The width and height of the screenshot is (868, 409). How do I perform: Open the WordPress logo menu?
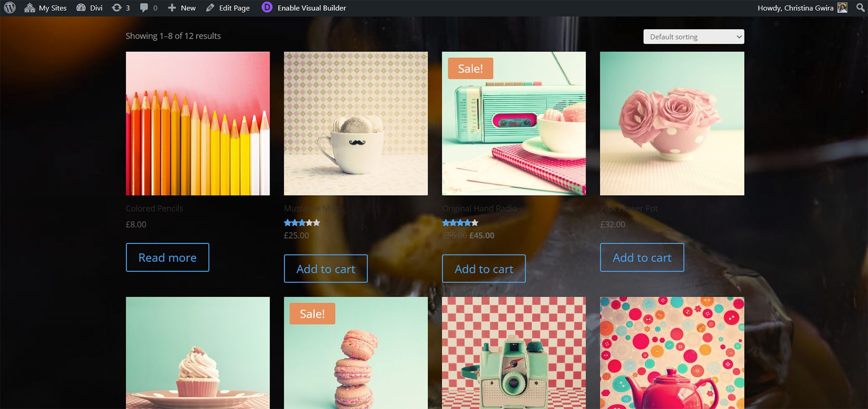coord(10,8)
